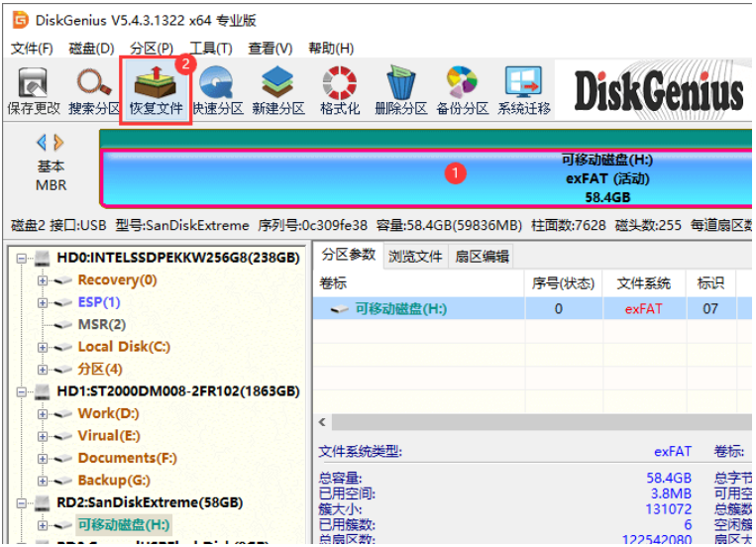Click the 删除分区 delete partition icon

coord(400,91)
